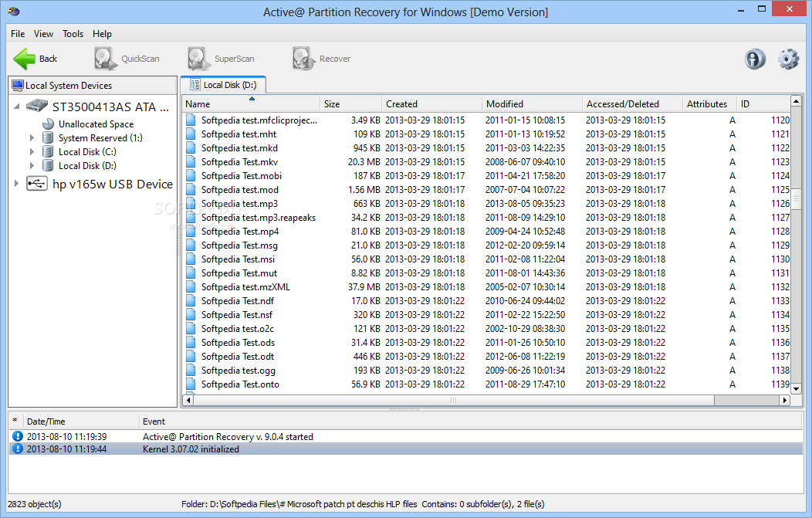Click the vertical scrollbar thumb
Image resolution: width=812 pixels, height=518 pixels.
coord(796,199)
